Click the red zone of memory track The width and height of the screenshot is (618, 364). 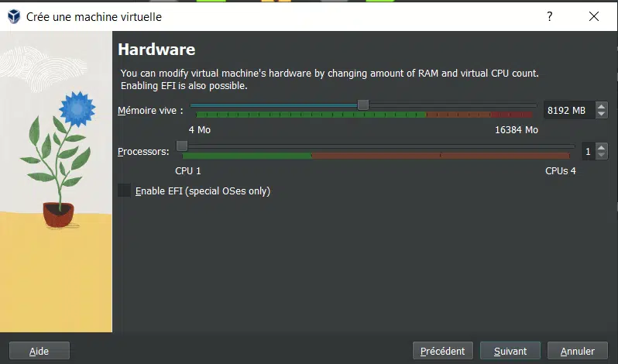tap(512, 115)
